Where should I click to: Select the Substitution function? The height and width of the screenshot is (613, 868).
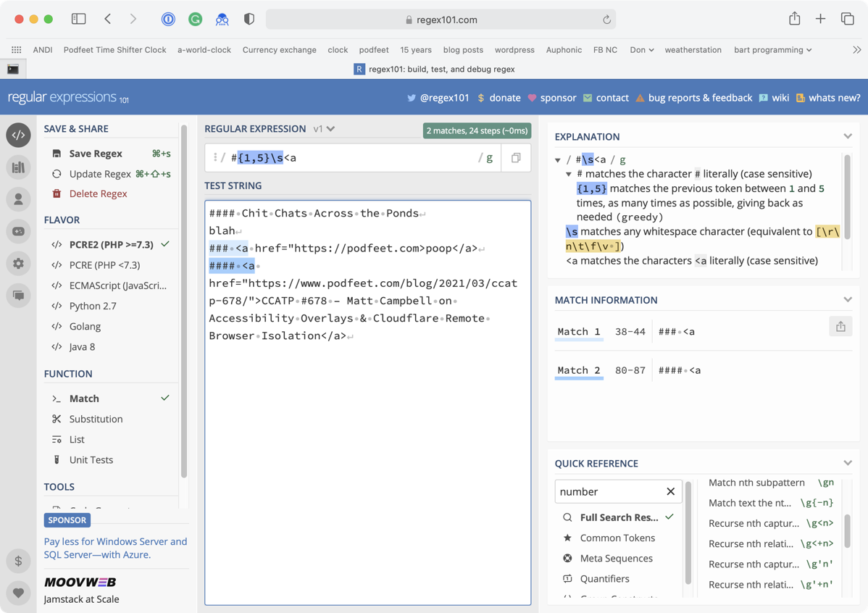(96, 419)
